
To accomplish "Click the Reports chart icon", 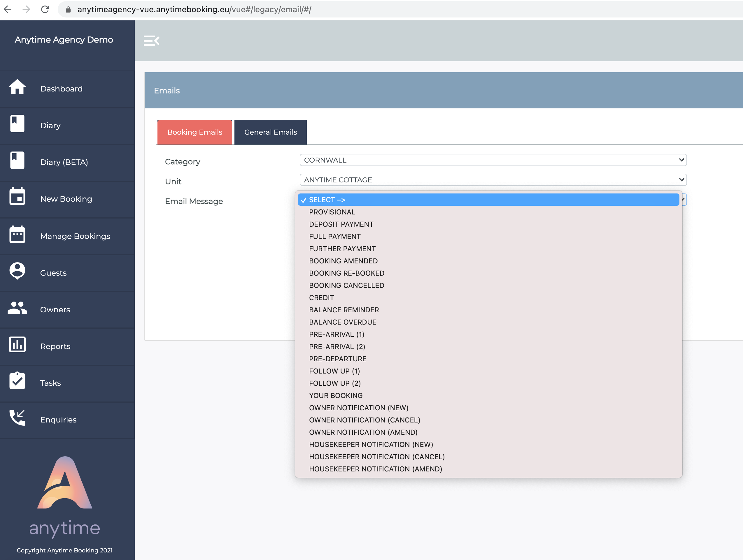I will (17, 345).
